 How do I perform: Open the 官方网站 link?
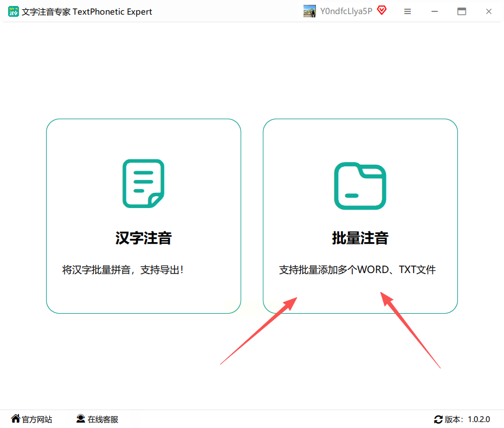(37, 419)
